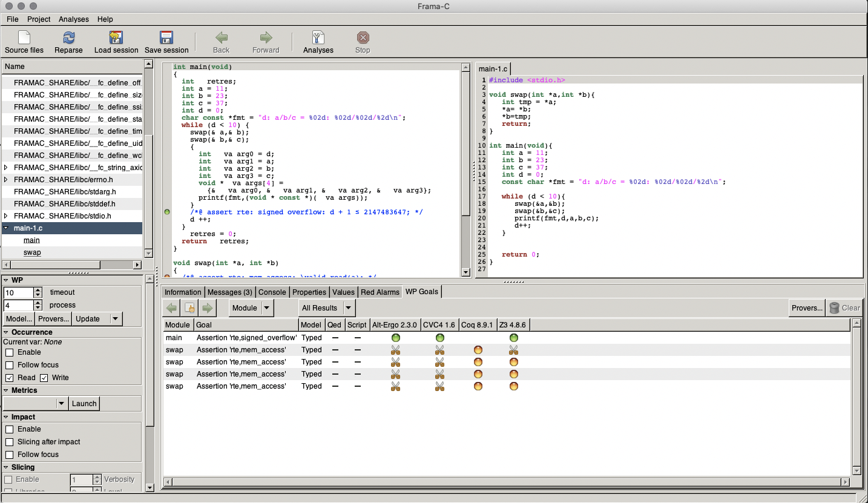Screen dimensions: 868x503
Task: Click Z3 scissors result in first swap row
Action: click(x=514, y=350)
